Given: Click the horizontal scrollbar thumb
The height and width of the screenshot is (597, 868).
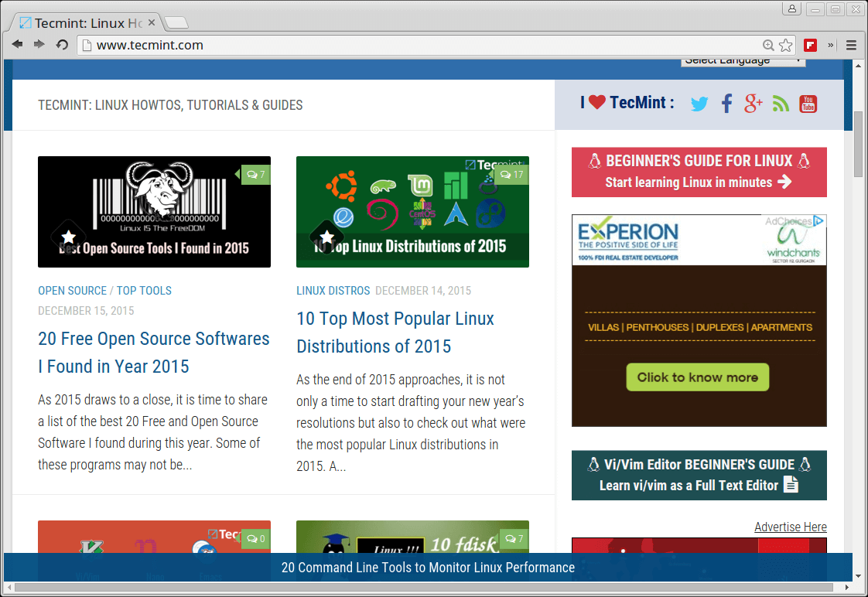Looking at the screenshot, I should coord(424,587).
